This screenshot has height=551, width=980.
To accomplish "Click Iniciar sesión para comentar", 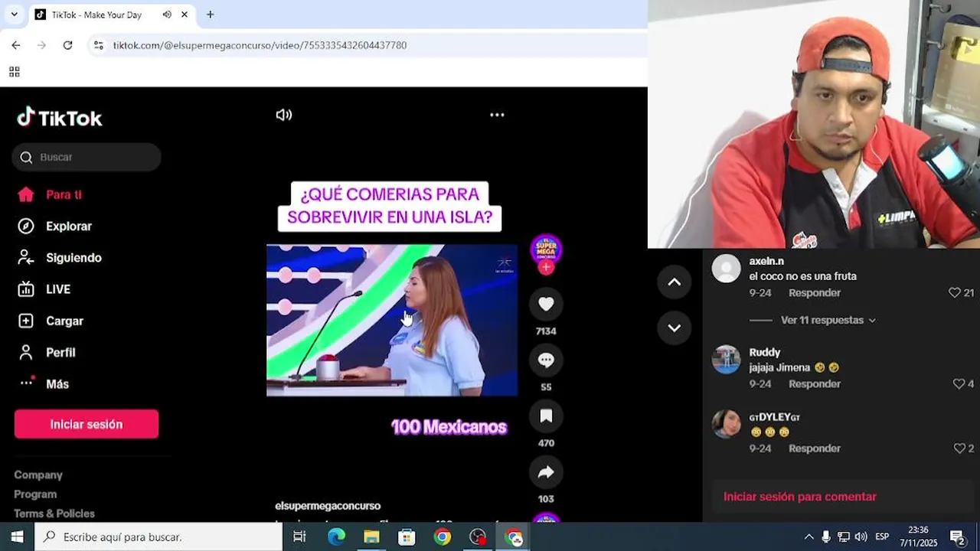I will coord(799,497).
